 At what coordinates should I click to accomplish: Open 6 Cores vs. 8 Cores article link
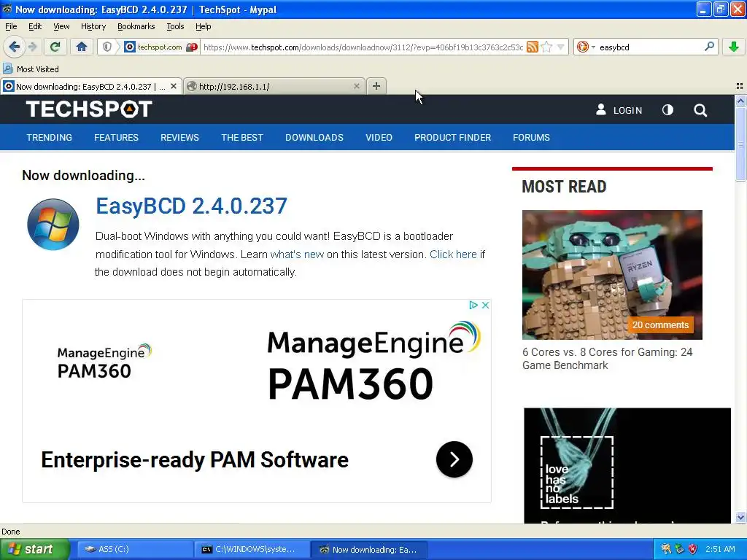(x=607, y=359)
